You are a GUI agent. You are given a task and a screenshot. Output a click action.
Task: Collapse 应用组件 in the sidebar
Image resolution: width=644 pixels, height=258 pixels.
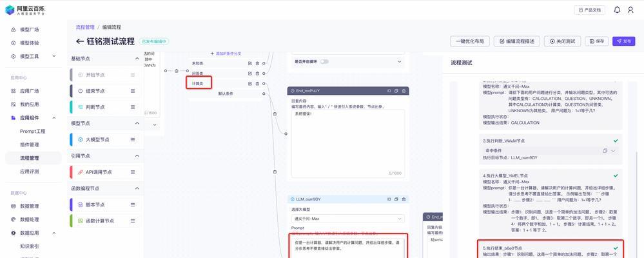[54, 118]
